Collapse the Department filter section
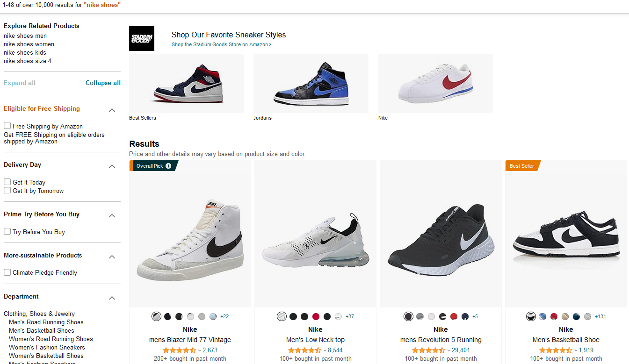This screenshot has height=364, width=629. (112, 298)
